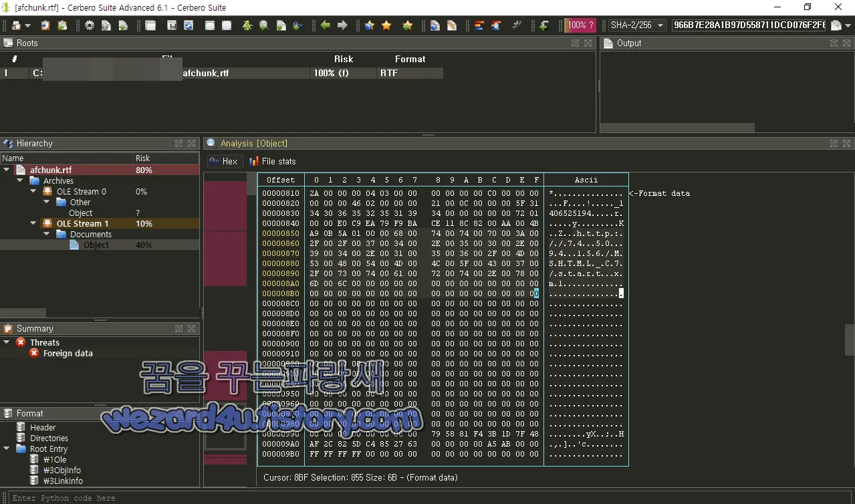
Task: Click the copy hash icon beside hash field
Action: coord(836,25)
